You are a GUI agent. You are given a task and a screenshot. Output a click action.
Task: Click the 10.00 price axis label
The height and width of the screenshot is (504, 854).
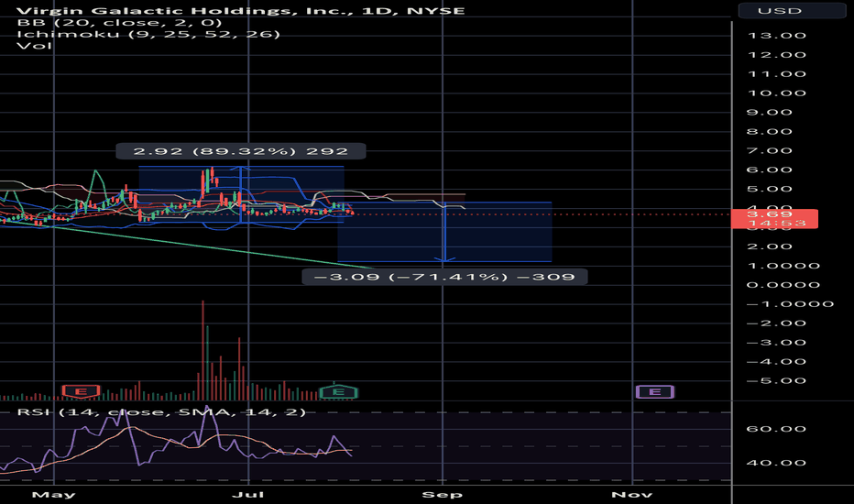point(777,93)
